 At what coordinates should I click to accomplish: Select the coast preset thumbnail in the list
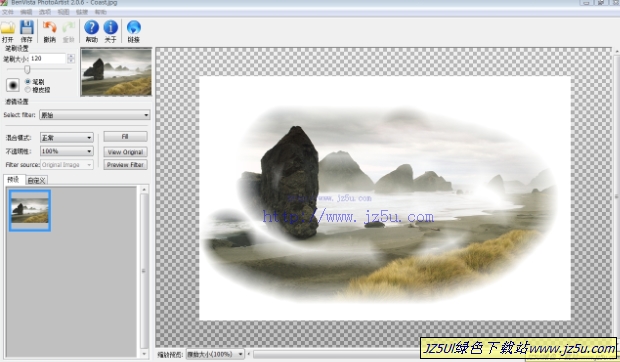point(30,211)
